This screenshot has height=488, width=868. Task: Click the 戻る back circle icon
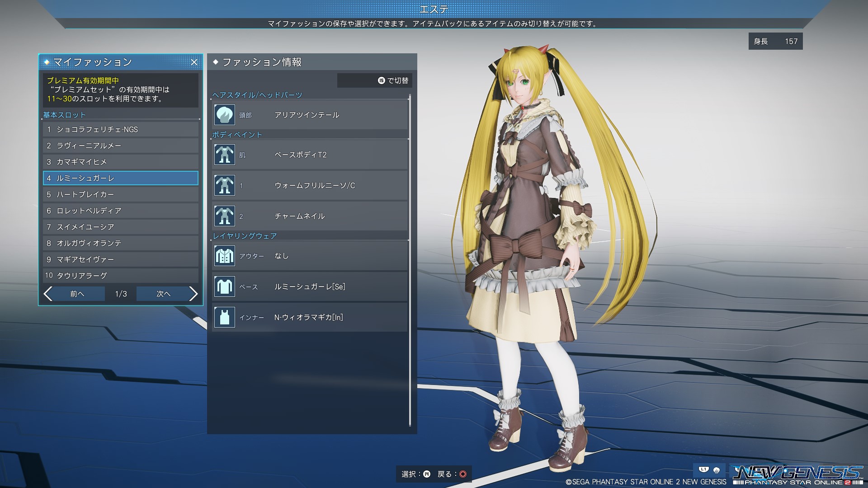tap(463, 474)
